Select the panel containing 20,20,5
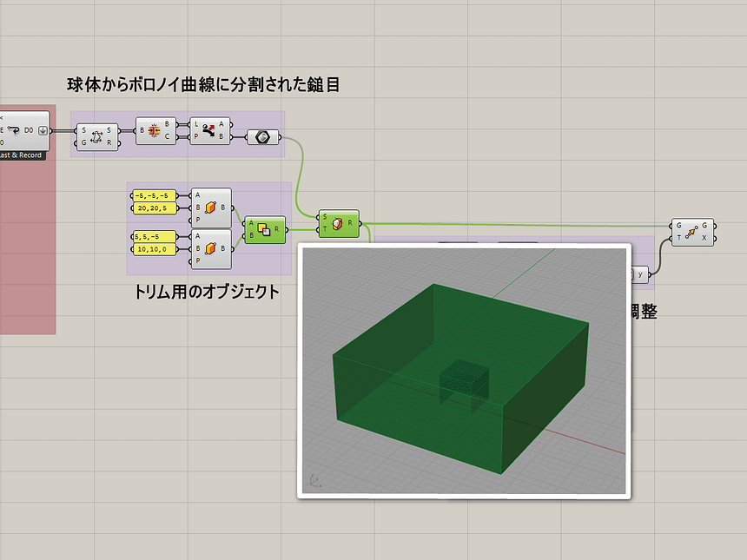The width and height of the screenshot is (747, 560). [155, 208]
